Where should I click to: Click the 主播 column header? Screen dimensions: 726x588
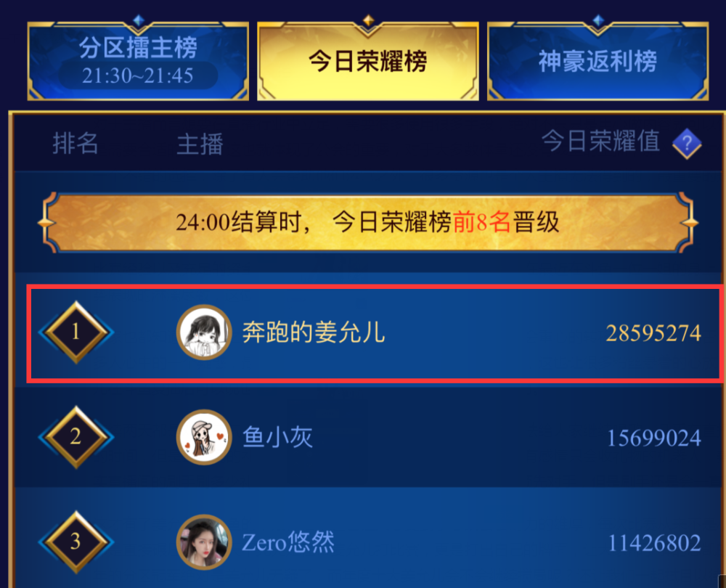point(200,144)
